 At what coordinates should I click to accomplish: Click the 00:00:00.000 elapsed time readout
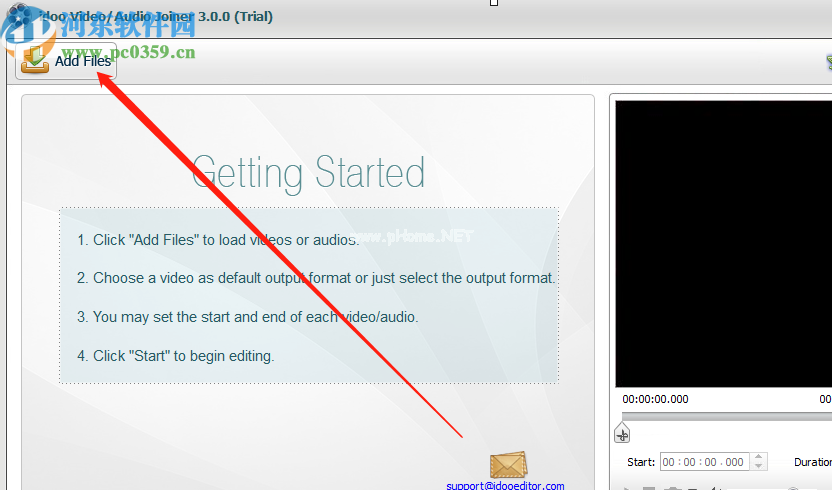(x=655, y=399)
